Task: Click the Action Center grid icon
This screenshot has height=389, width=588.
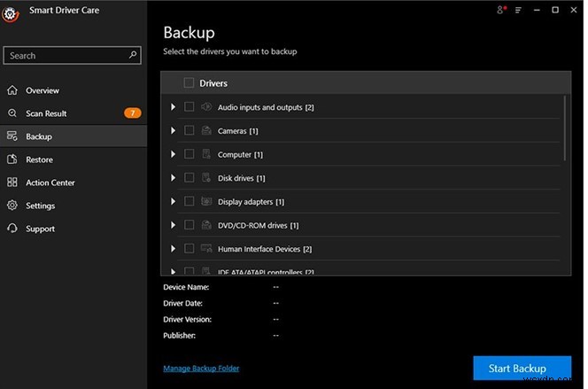Action: pos(12,183)
